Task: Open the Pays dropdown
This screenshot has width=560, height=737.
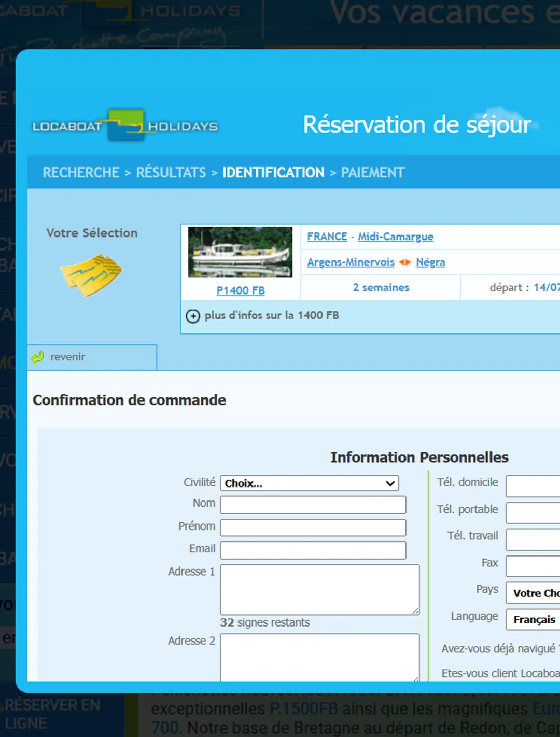Action: 533,593
